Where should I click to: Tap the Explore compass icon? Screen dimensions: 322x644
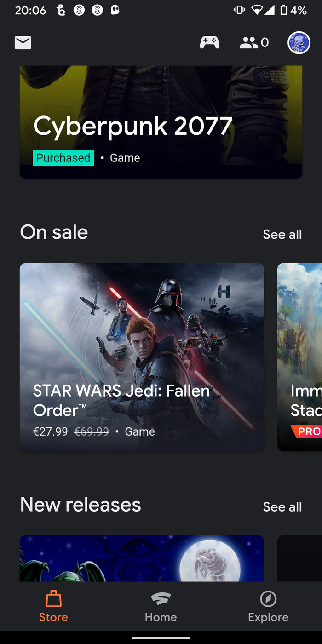268,598
